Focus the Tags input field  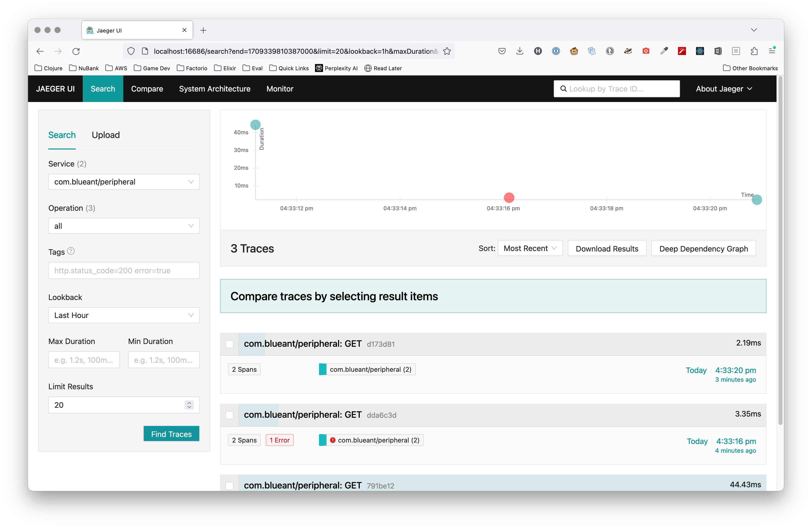(x=124, y=270)
